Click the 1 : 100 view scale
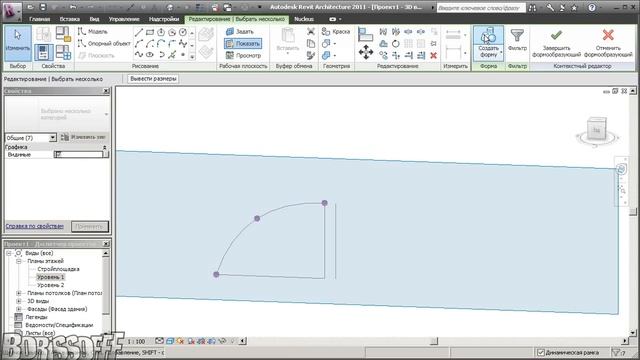The height and width of the screenshot is (360, 640). point(136,341)
